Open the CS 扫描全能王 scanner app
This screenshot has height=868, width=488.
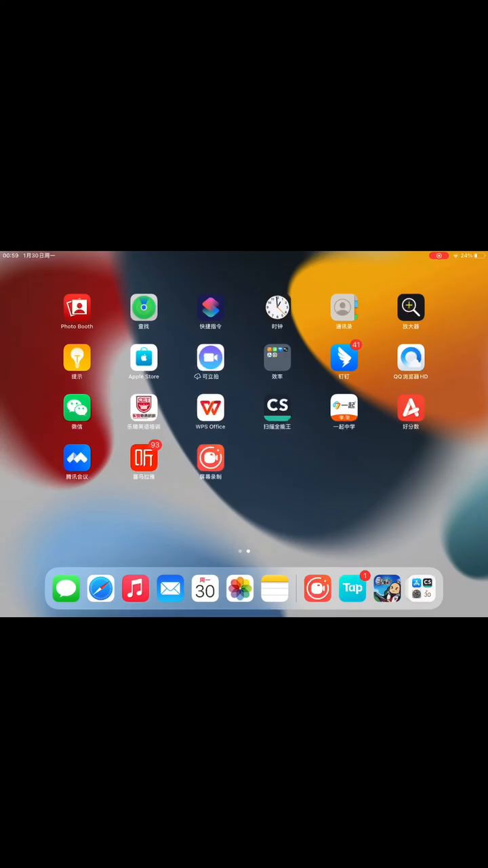277,408
